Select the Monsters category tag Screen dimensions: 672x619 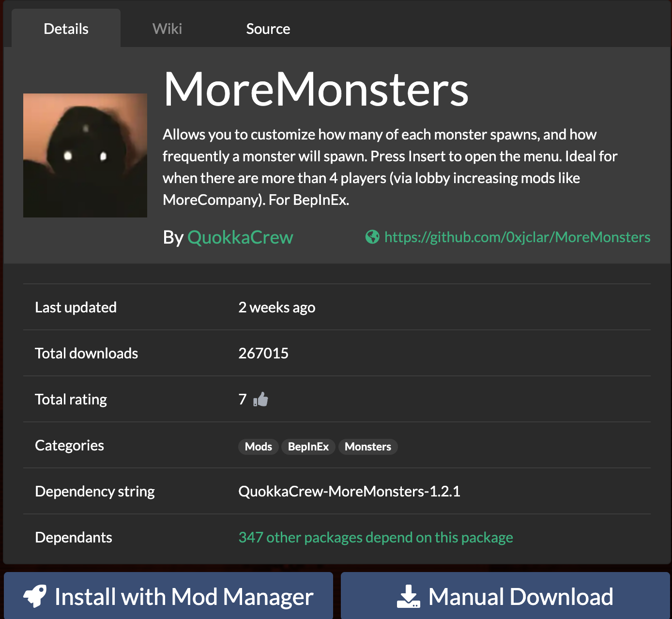point(368,447)
